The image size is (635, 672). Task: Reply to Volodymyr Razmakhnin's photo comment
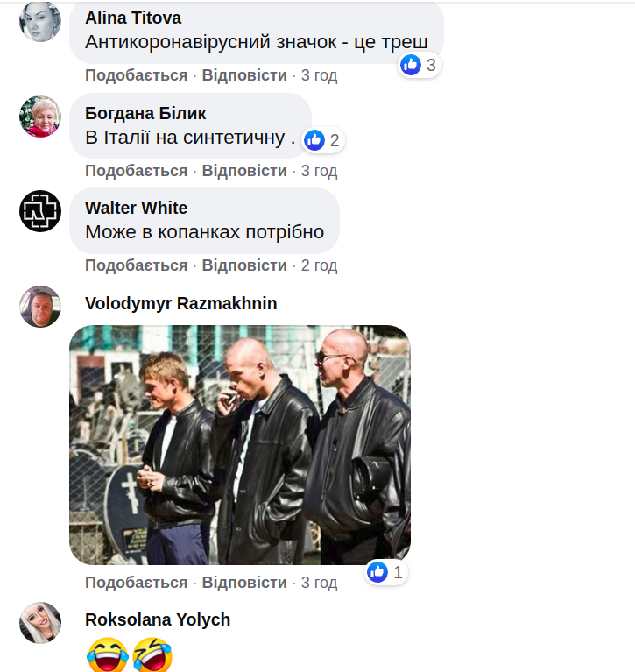(x=244, y=583)
